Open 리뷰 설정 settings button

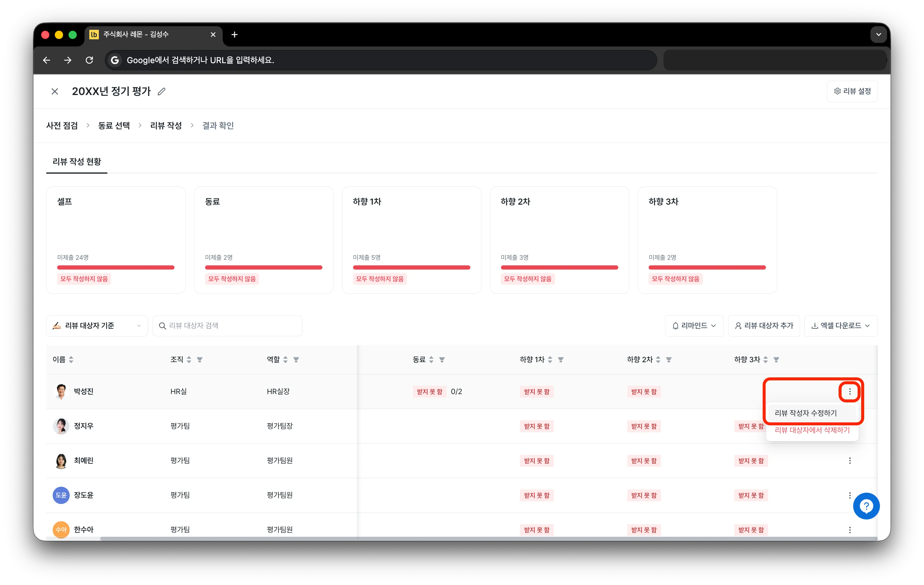click(x=852, y=91)
